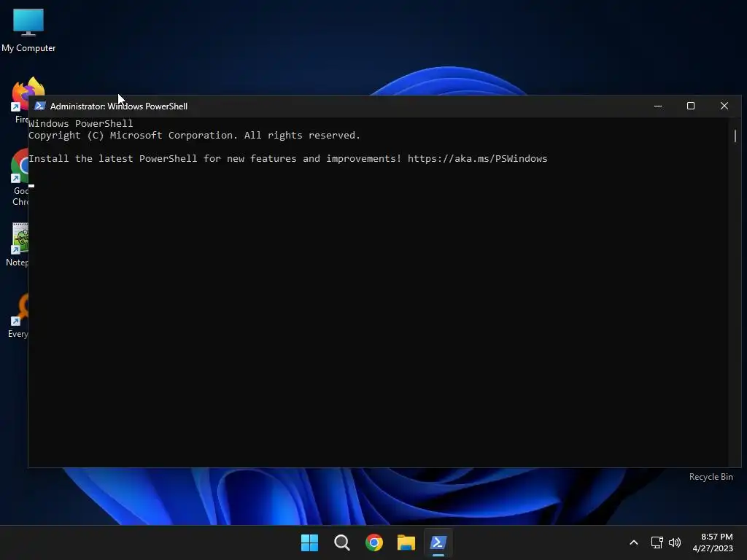
Task: Close the PowerShell window
Action: pyautogui.click(x=724, y=106)
